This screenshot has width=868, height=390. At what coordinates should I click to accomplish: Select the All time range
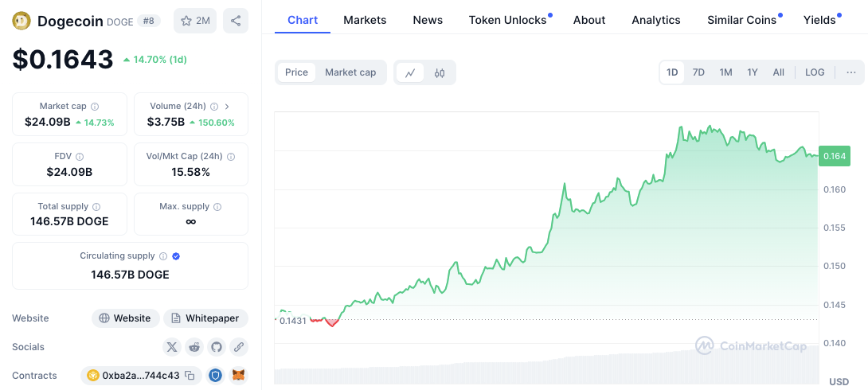tap(778, 72)
